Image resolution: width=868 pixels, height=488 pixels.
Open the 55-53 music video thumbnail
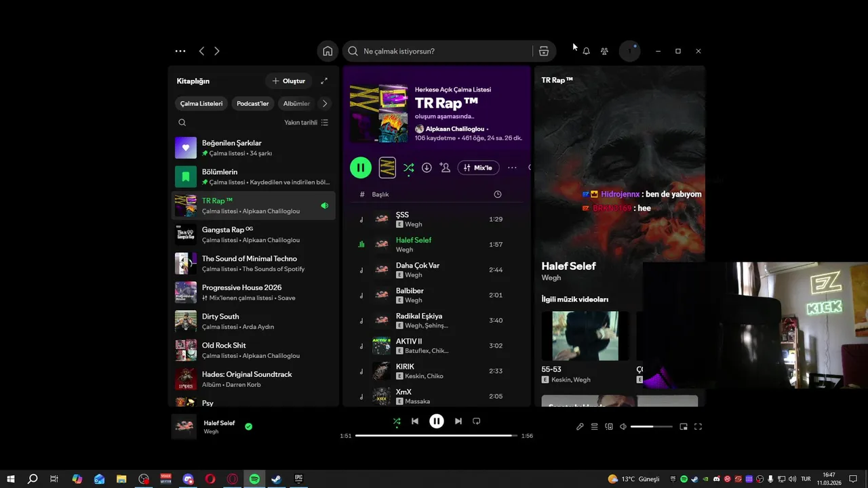point(585,335)
